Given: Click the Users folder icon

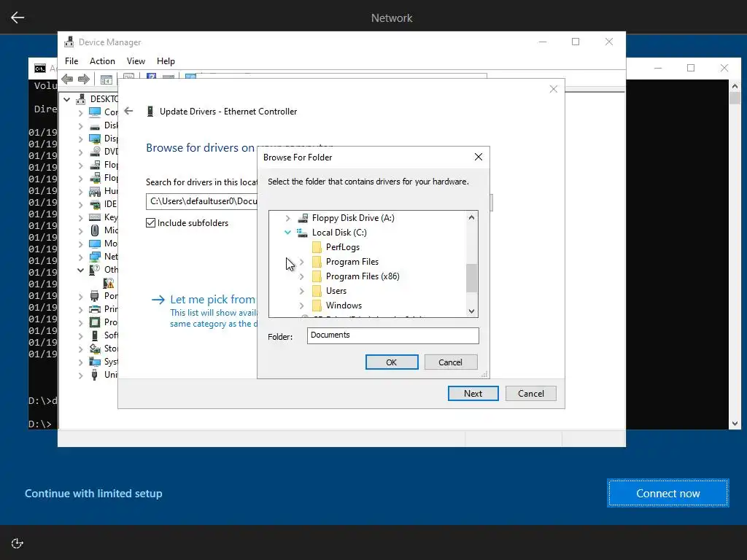Looking at the screenshot, I should click(317, 291).
